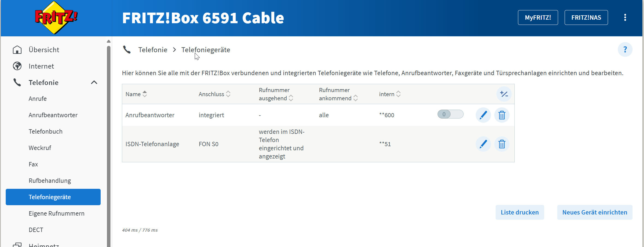Click the plus/minus column settings icon
Image resolution: width=644 pixels, height=247 pixels.
(x=504, y=94)
